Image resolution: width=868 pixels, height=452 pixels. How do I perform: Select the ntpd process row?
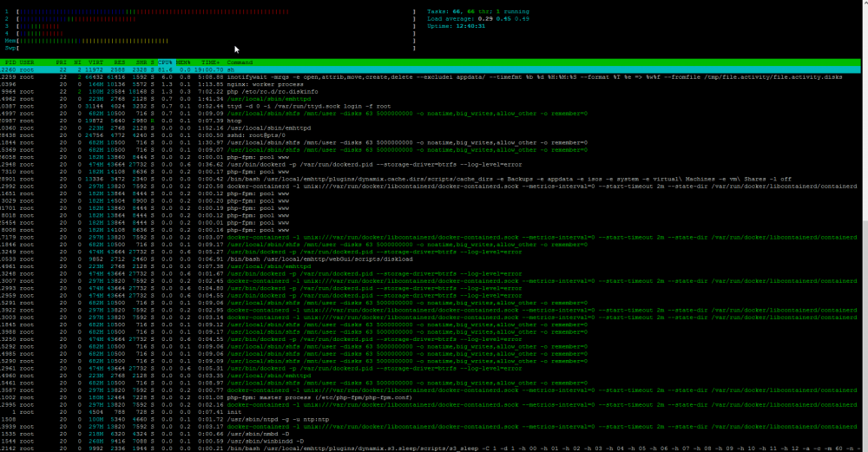coord(431,419)
